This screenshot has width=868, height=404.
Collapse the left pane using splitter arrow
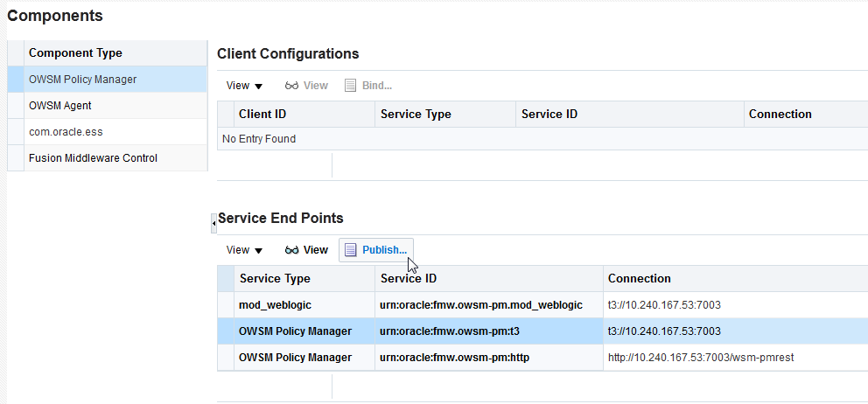click(x=213, y=224)
